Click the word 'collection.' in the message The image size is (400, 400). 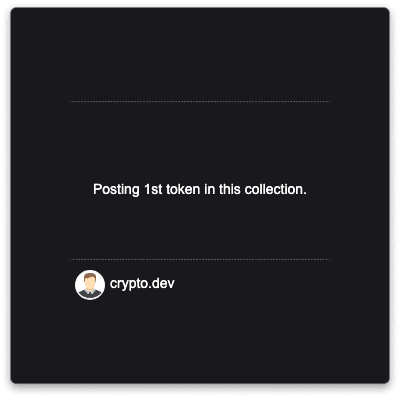tap(276, 189)
